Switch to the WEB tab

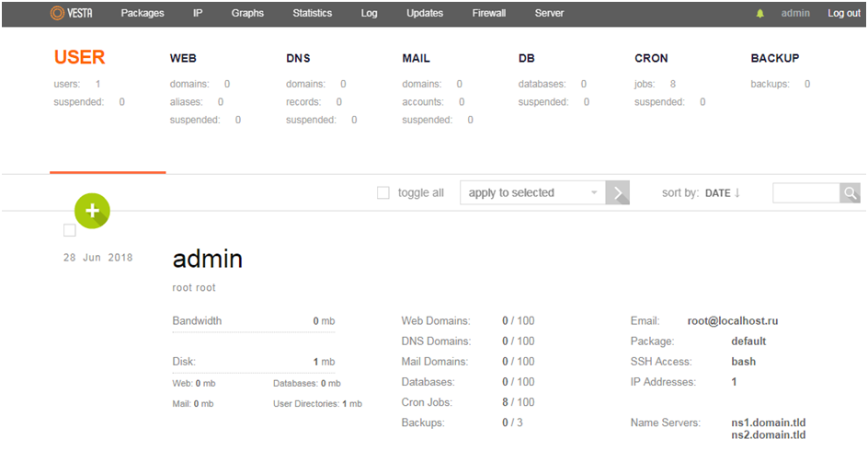[183, 58]
